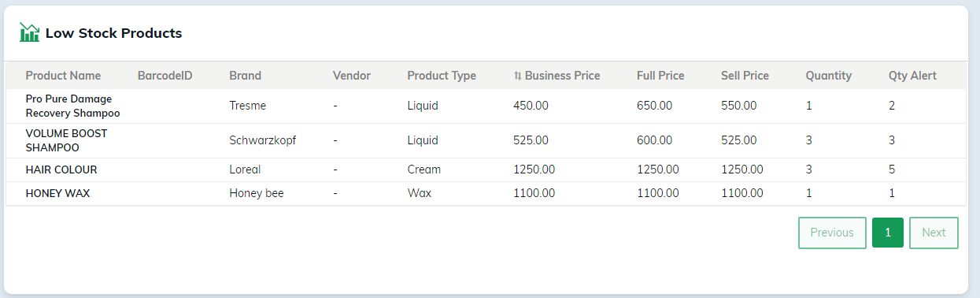Sort by Quantity column header
This screenshot has width=980, height=298.
coord(829,76)
